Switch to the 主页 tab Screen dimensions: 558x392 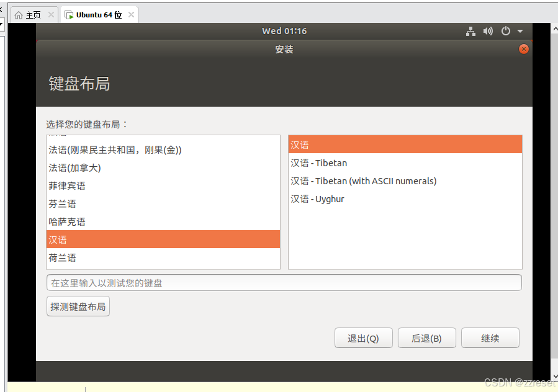(33, 15)
